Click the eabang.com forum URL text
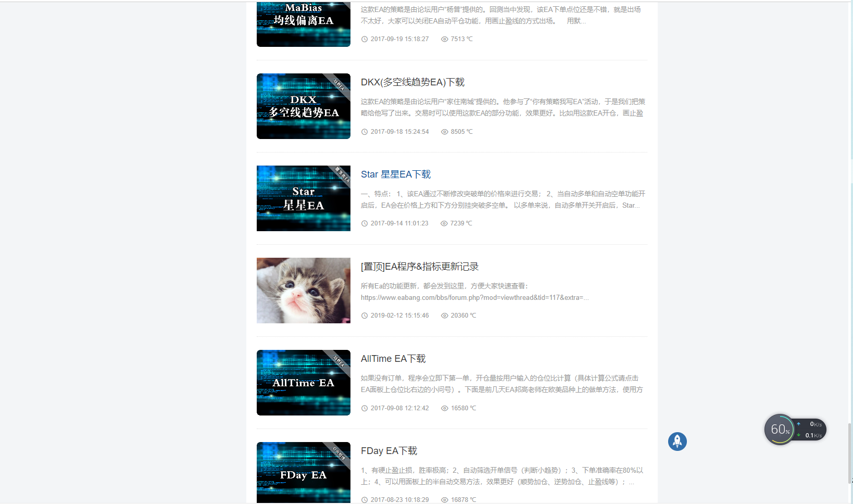Viewport: 853px width, 504px height. 475,298
